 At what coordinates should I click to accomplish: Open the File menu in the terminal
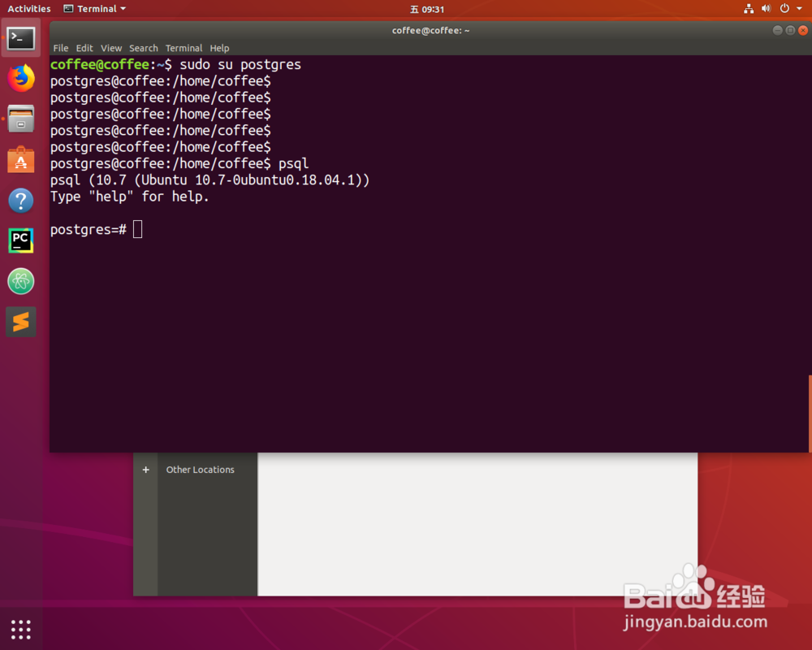click(61, 48)
